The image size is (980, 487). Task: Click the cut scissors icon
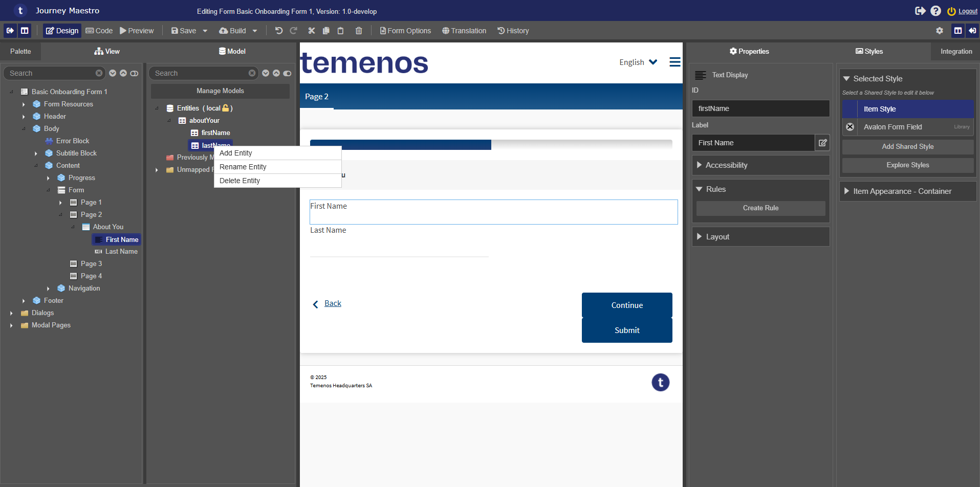click(x=311, y=31)
